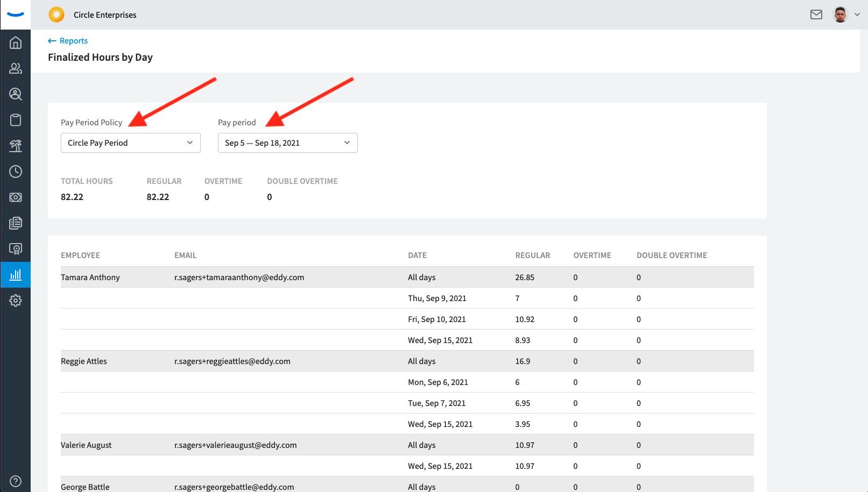Click the Tue, Sep 7, 2021 date
Image resolution: width=868 pixels, height=492 pixels.
[437, 403]
